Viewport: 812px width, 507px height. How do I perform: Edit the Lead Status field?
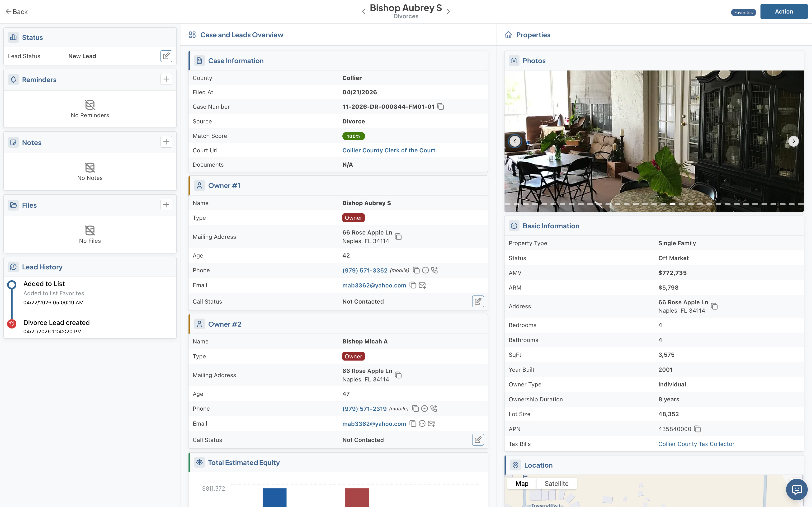(166, 56)
